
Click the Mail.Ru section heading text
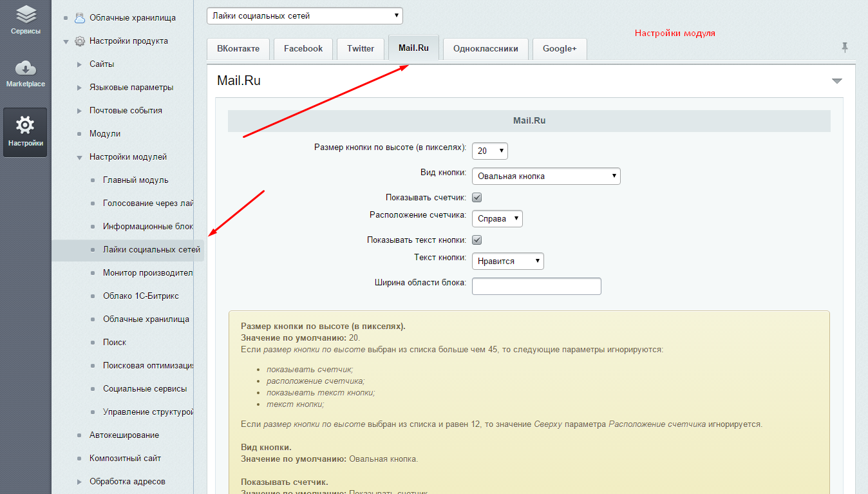(239, 81)
